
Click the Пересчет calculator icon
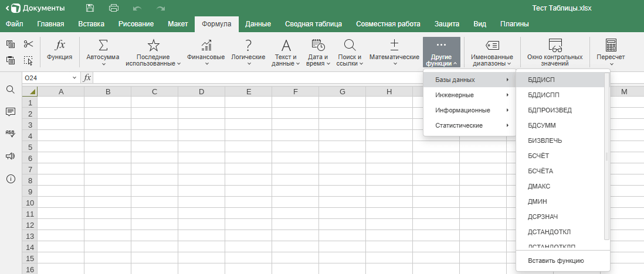pos(611,45)
